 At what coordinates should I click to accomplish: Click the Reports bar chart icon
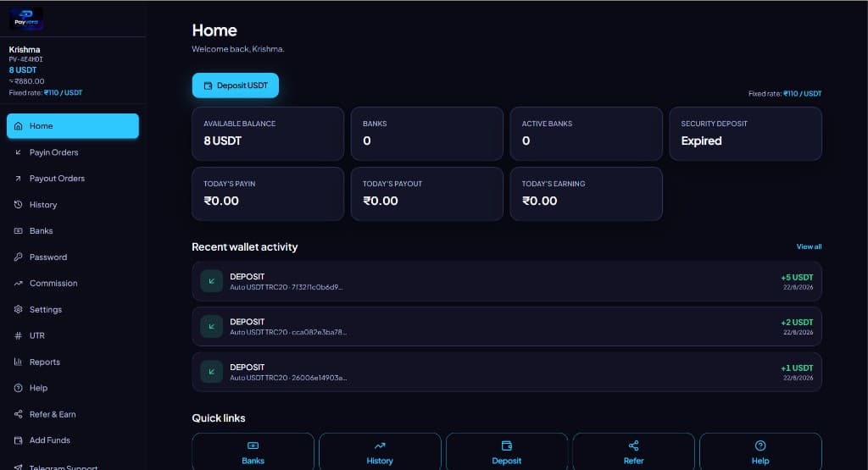point(19,362)
